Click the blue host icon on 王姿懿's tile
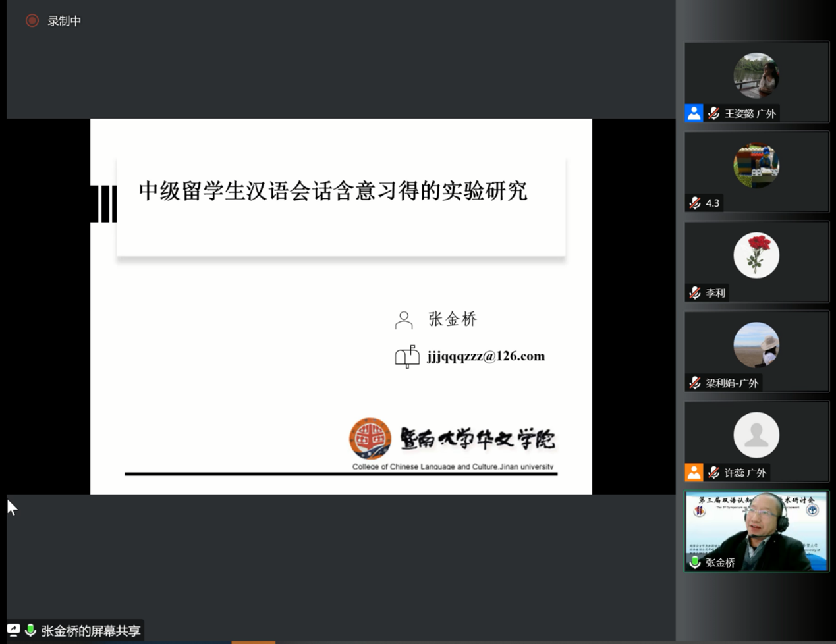This screenshot has width=836, height=644. [694, 113]
